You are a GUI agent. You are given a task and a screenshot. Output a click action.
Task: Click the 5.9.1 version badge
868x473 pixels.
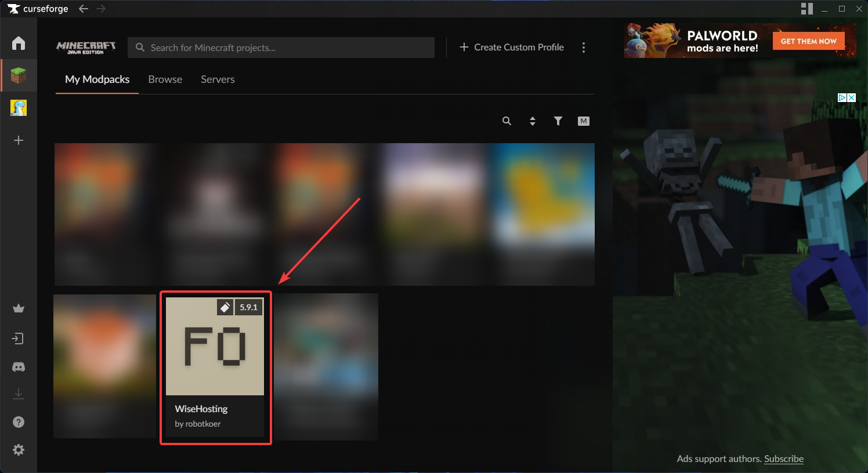[x=249, y=307]
